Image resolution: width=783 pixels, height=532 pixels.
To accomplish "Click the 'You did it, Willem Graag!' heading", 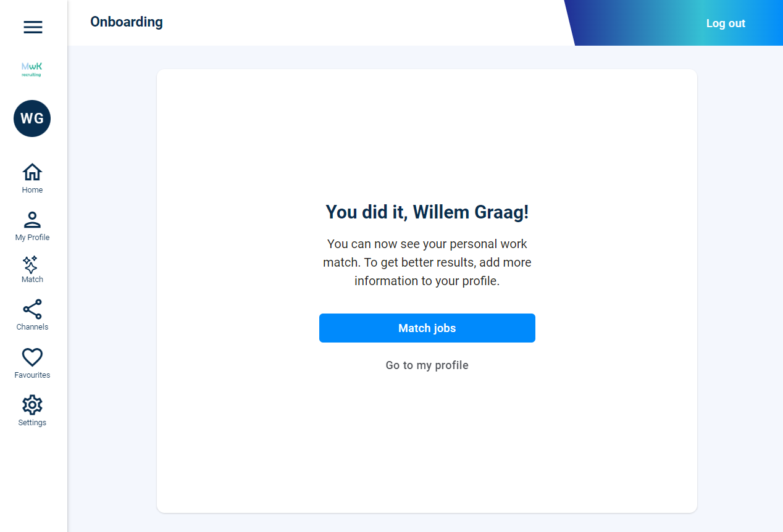I will coord(427,212).
